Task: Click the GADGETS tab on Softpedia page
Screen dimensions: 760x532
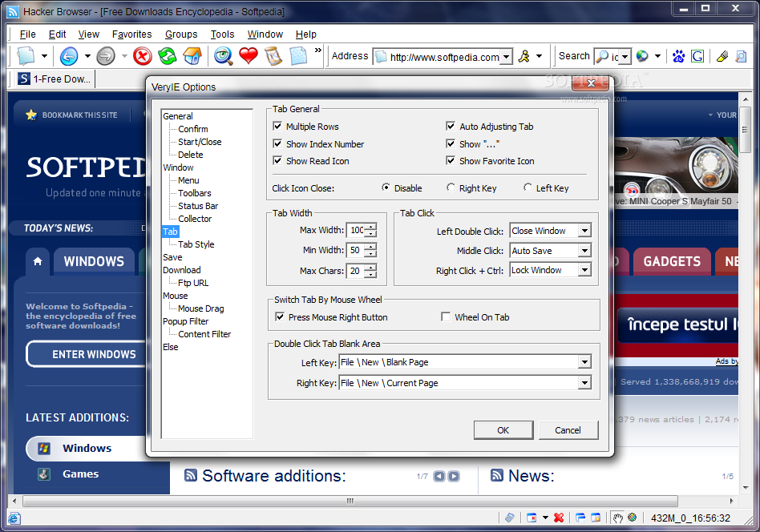Action: pyautogui.click(x=672, y=262)
